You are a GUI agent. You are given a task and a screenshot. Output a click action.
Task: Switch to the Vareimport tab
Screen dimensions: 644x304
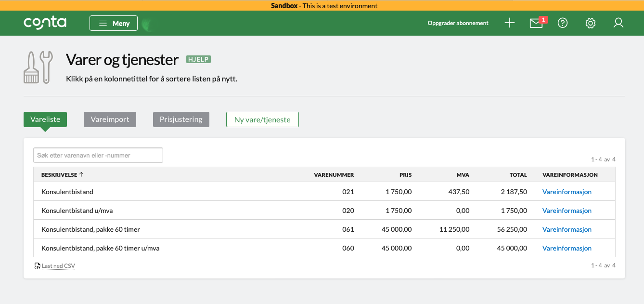[110, 119]
